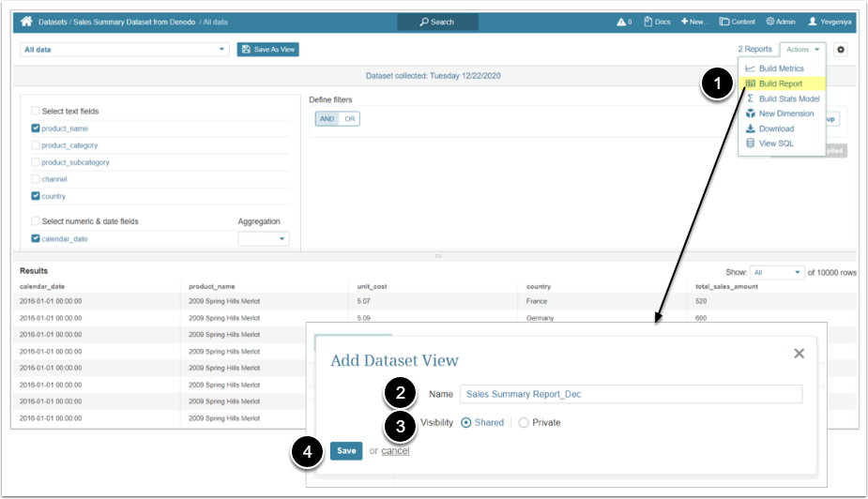Click the calendar_date column header

(x=42, y=287)
